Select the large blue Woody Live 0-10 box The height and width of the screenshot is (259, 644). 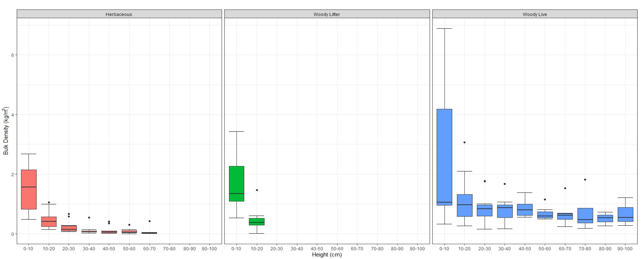point(444,157)
